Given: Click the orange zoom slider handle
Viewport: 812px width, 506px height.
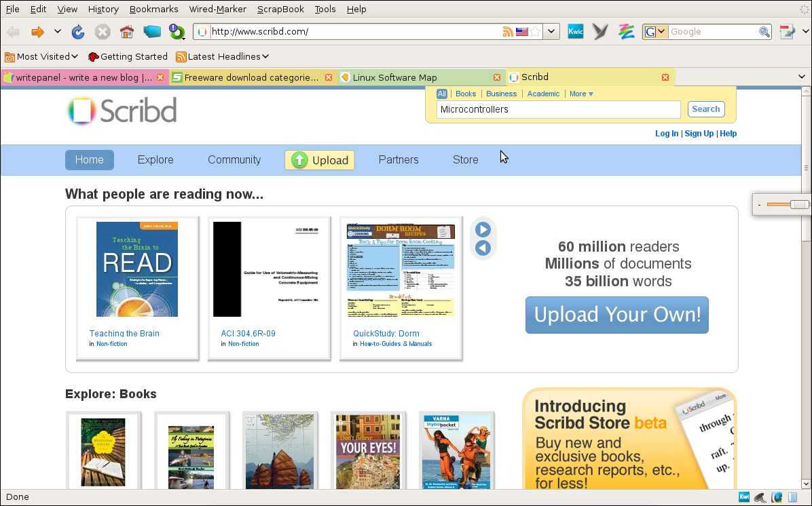Looking at the screenshot, I should (799, 204).
